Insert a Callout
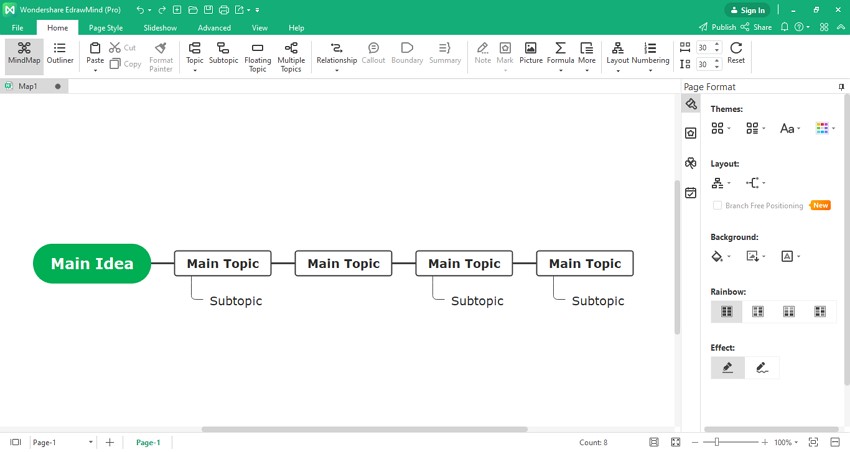The image size is (850, 452). coord(374,54)
